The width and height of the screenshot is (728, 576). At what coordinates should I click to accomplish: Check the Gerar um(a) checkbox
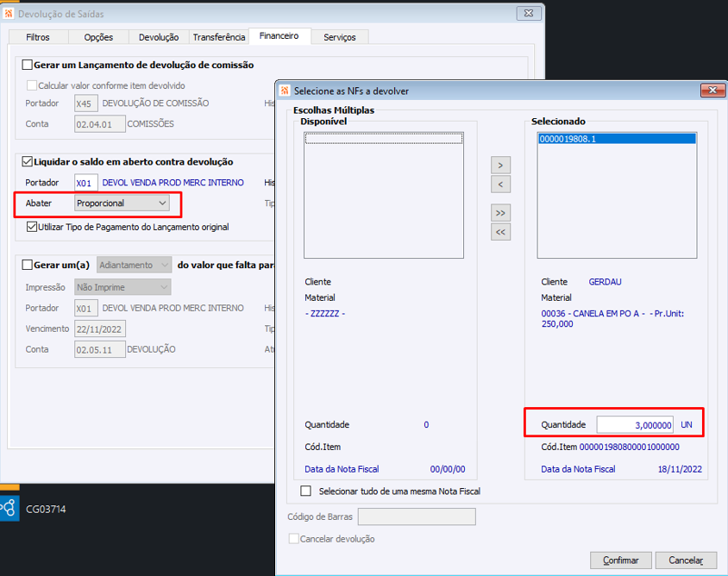click(x=28, y=265)
